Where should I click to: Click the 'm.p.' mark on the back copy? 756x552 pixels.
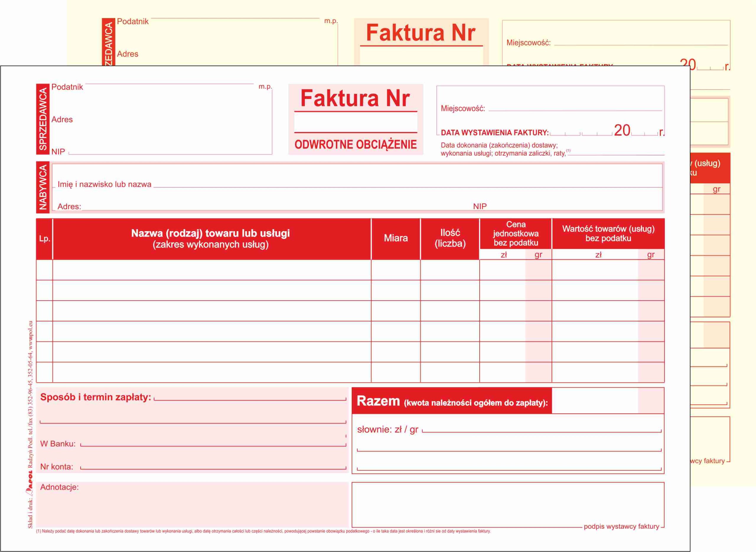331,21
